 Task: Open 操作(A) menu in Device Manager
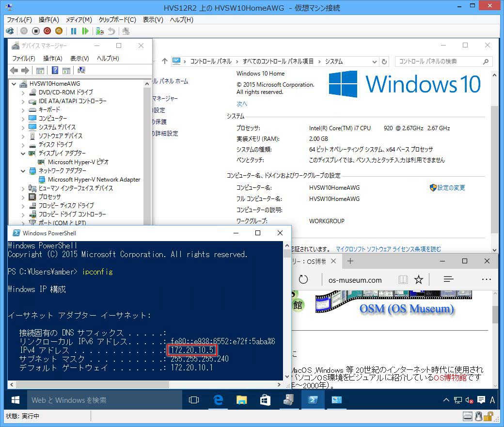pyautogui.click(x=52, y=59)
